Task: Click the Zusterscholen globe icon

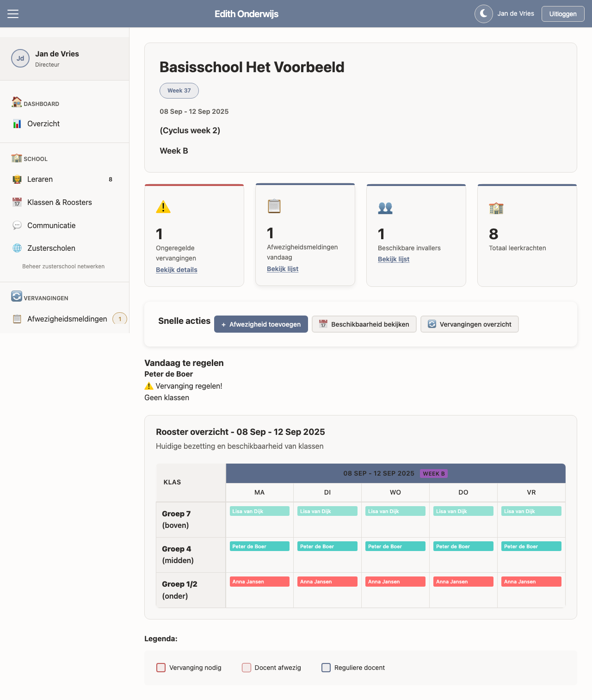Action: tap(17, 248)
